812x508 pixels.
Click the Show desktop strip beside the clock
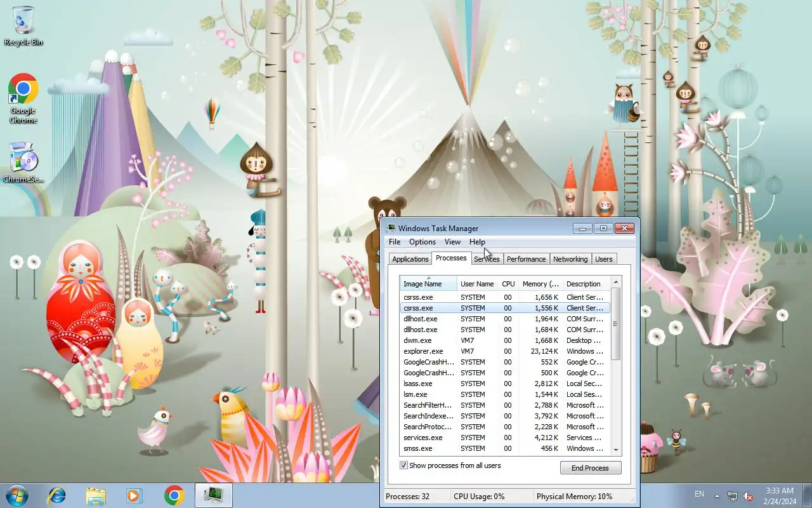point(807,496)
